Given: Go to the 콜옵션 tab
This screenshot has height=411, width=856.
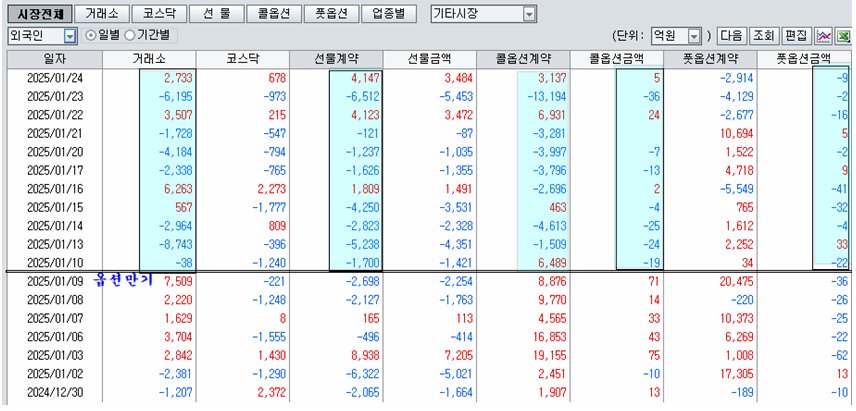Looking at the screenshot, I should point(274,14).
